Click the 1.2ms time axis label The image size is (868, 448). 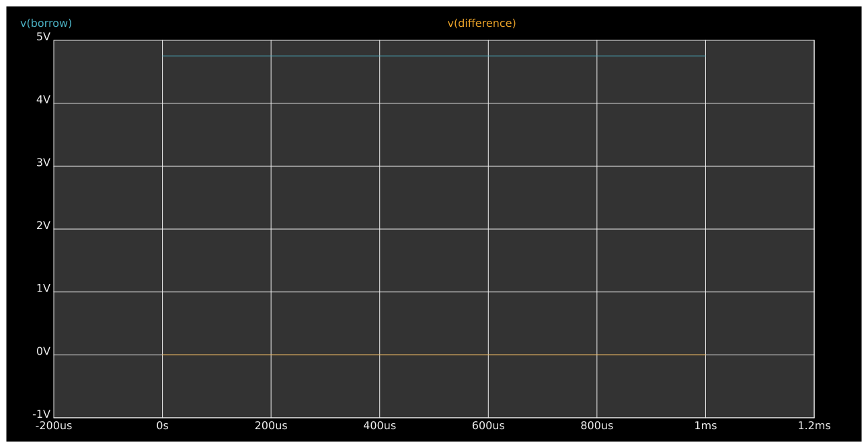click(x=814, y=425)
